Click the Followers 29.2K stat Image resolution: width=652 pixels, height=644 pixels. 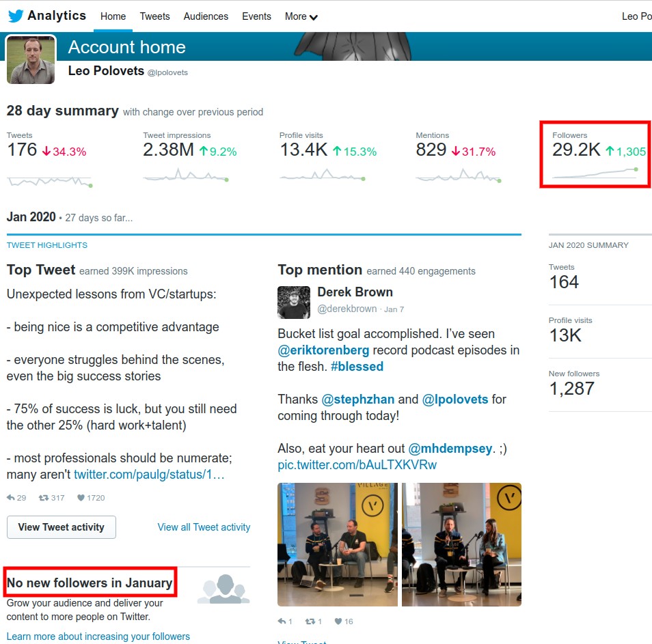pos(576,150)
